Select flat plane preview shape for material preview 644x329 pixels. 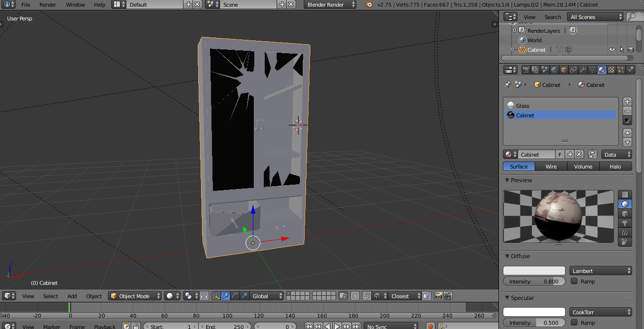(625, 195)
